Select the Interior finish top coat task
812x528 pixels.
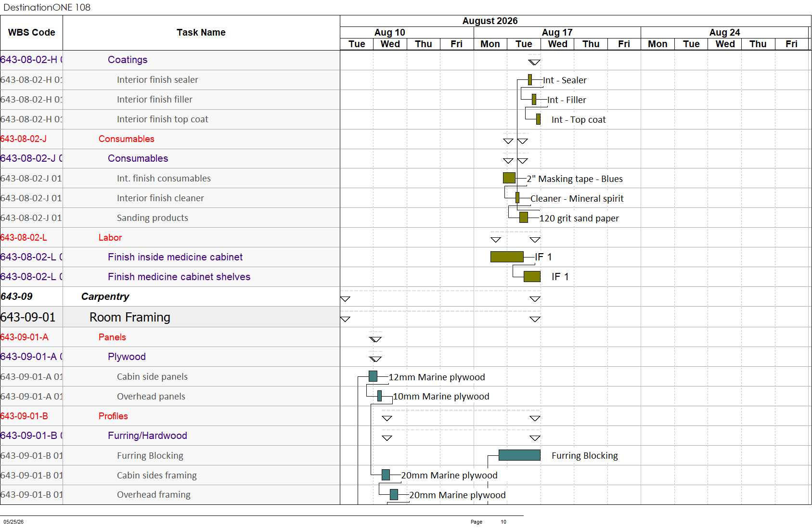click(x=163, y=119)
